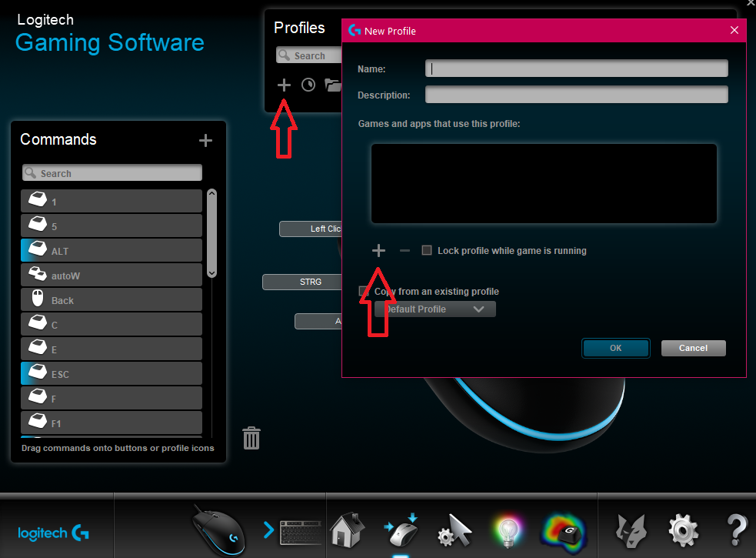Open input analysis heatmap icon
Viewport: 756px width, 558px height.
(563, 532)
